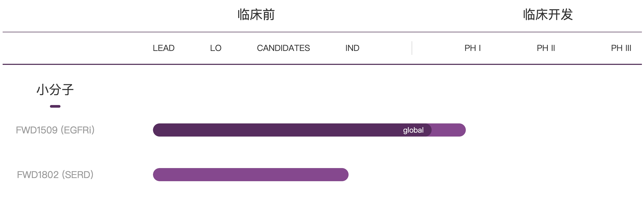Select the PH II phase label
644x198 pixels.
click(546, 48)
